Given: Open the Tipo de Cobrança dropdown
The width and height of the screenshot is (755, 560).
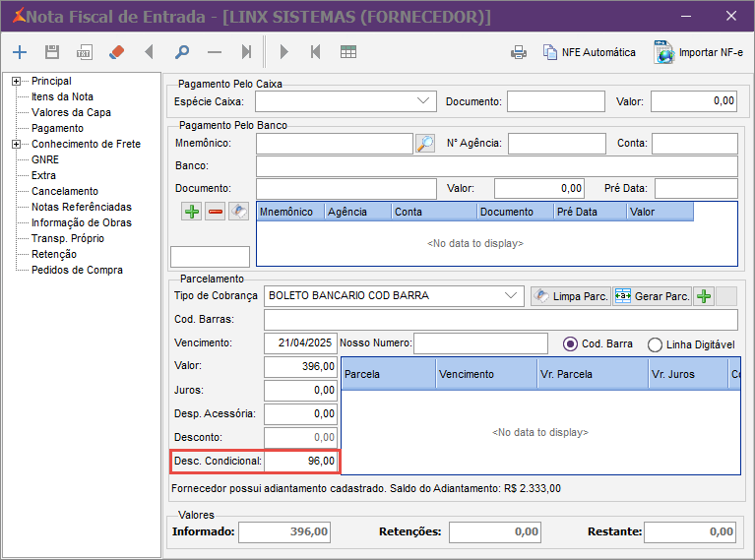Looking at the screenshot, I should pyautogui.click(x=511, y=295).
